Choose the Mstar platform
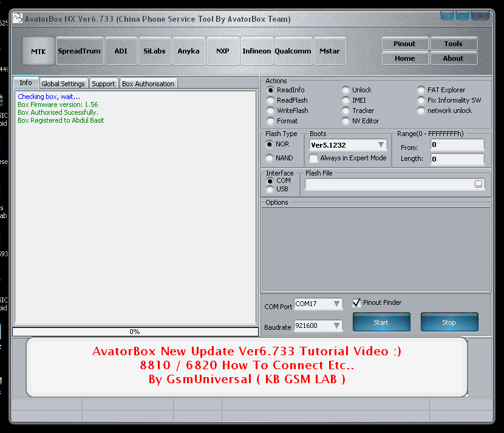The width and height of the screenshot is (504, 433). click(330, 51)
